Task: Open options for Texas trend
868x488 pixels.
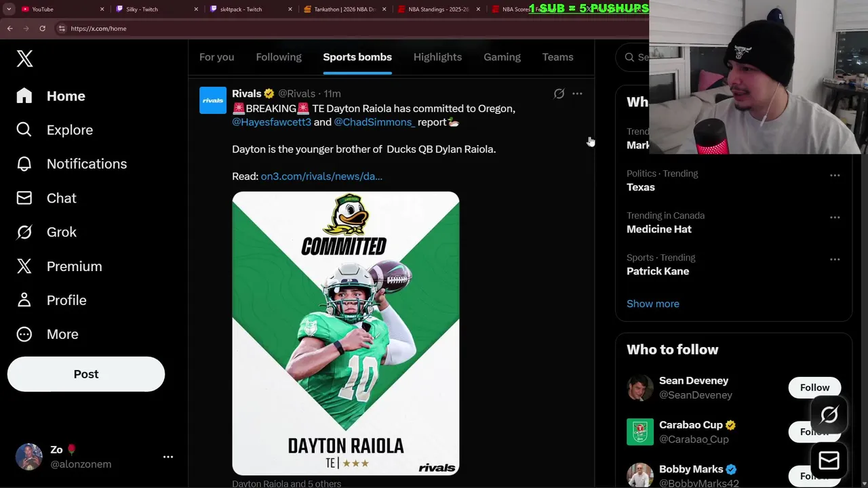Action: click(x=835, y=176)
